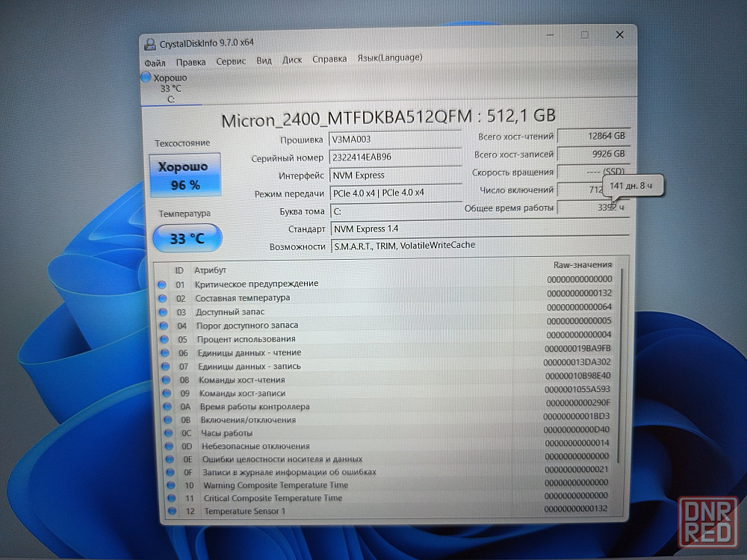Click status dot next to Составная температура

click(x=162, y=298)
